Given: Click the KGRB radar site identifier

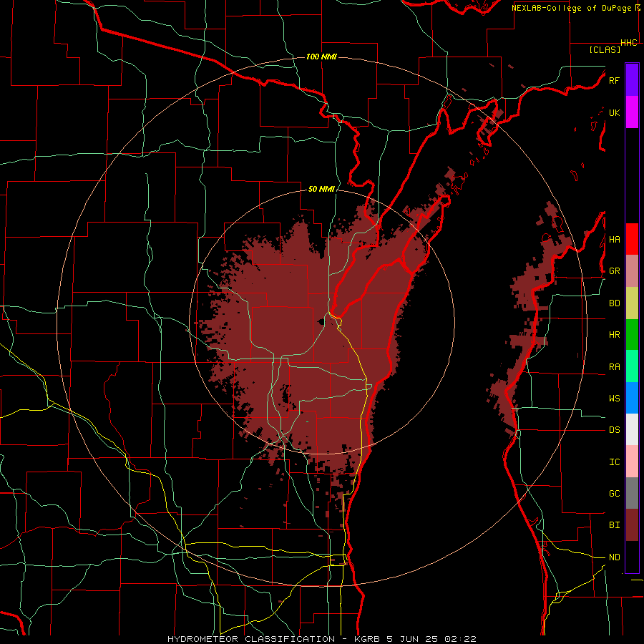Looking at the screenshot, I should 366,639.
